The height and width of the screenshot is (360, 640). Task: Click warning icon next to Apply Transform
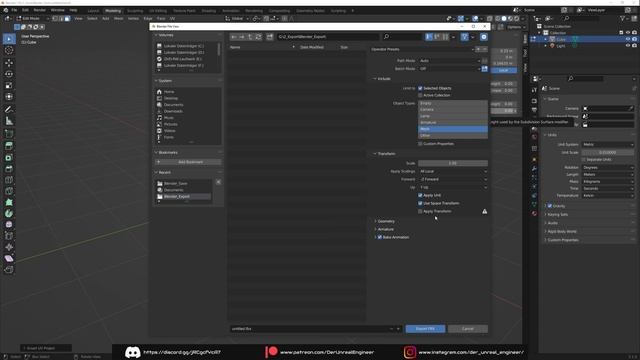click(484, 211)
